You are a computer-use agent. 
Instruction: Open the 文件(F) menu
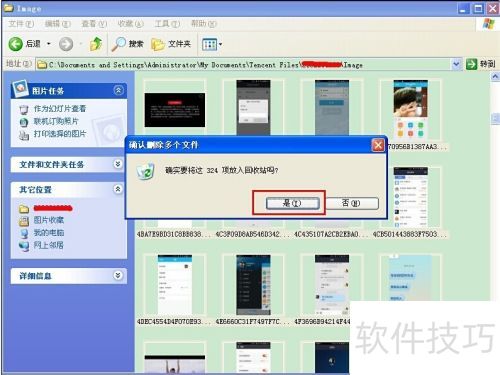[x=21, y=24]
